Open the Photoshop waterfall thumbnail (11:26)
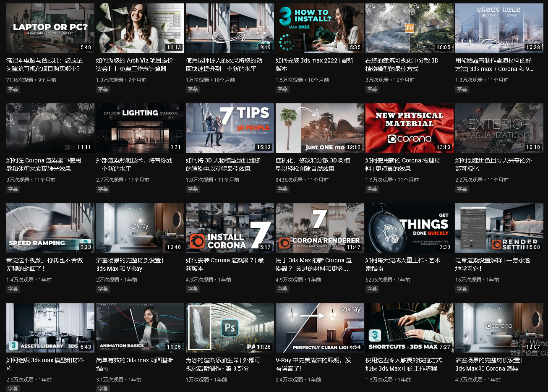548x392 pixels. click(x=230, y=328)
